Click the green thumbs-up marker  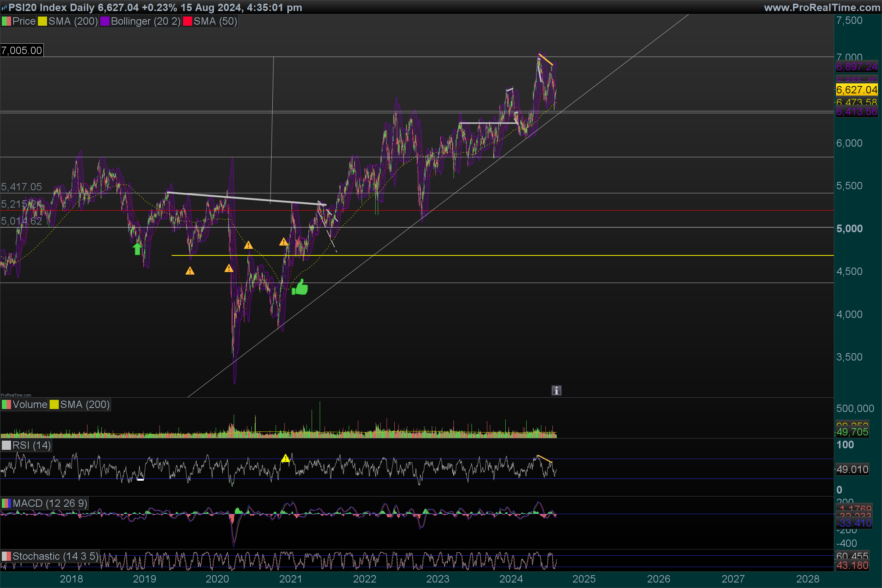tap(300, 288)
